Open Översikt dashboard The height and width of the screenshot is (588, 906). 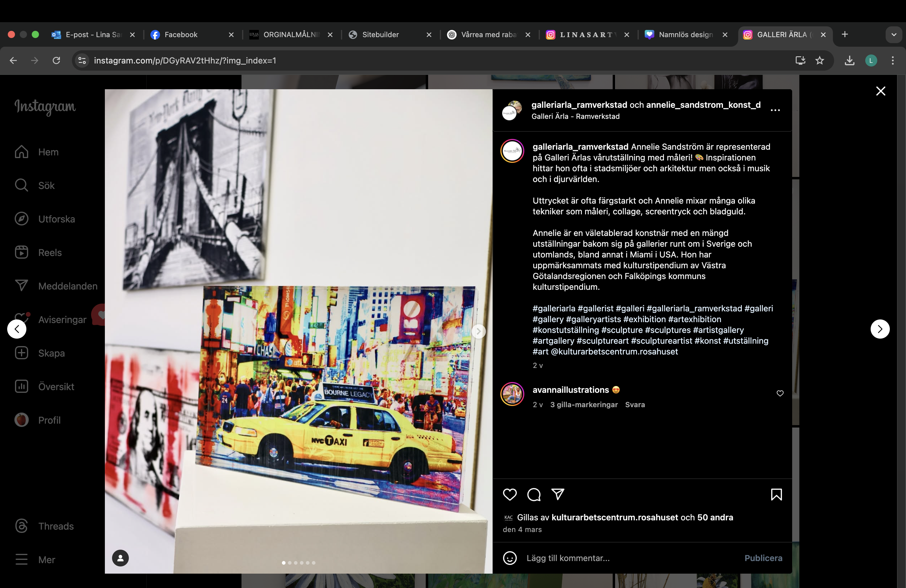click(45, 387)
